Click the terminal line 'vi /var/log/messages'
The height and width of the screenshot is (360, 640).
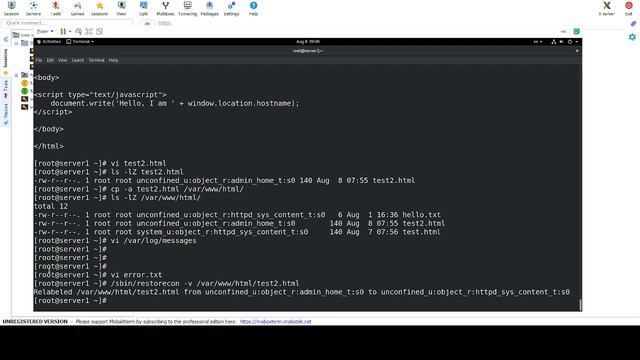click(x=115, y=240)
